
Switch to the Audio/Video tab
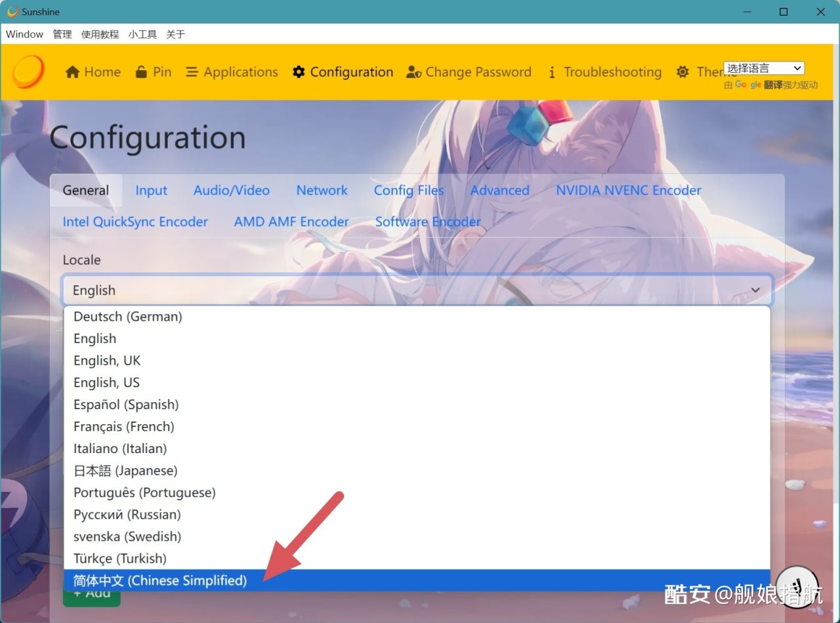point(232,190)
